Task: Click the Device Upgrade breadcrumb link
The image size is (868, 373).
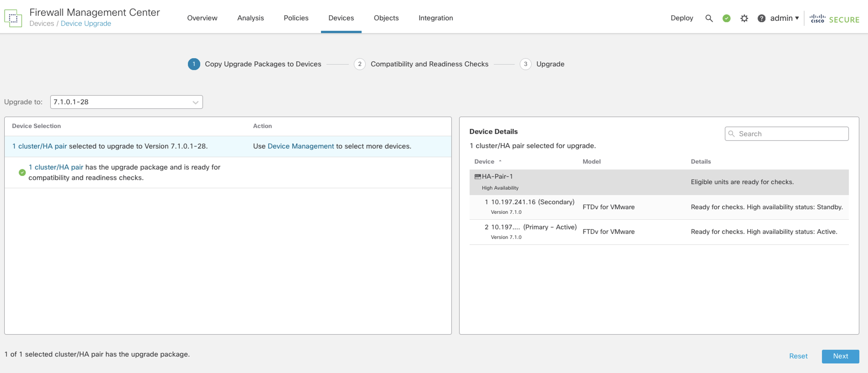Action: tap(86, 24)
